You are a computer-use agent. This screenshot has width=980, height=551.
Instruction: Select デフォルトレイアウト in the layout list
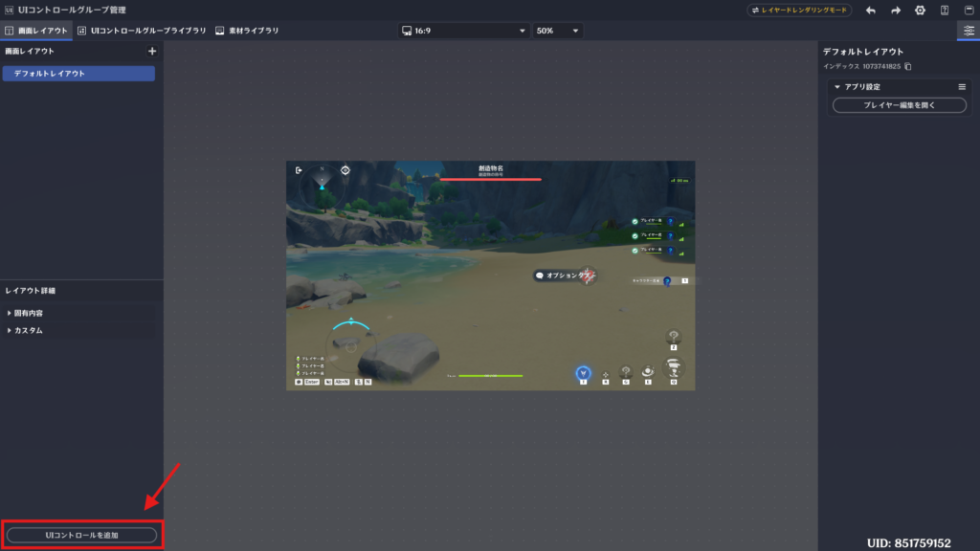[78, 74]
